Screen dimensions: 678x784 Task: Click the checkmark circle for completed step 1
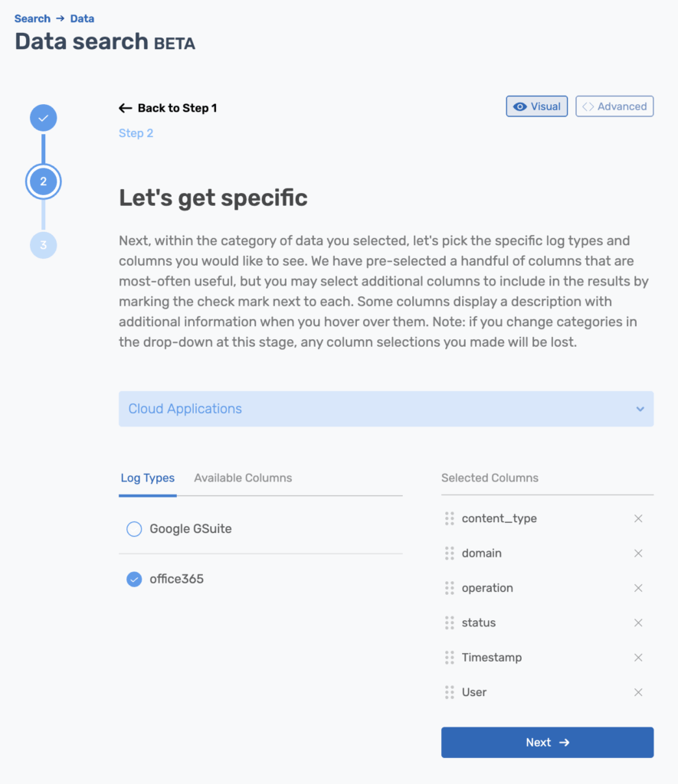tap(43, 117)
